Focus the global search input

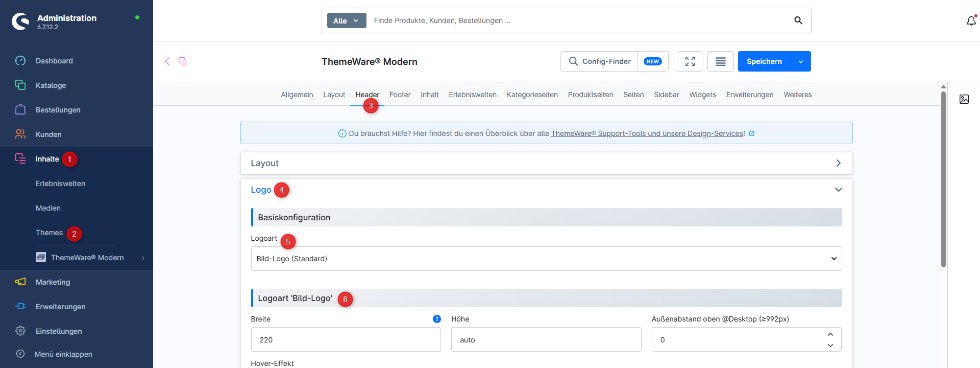click(x=579, y=20)
